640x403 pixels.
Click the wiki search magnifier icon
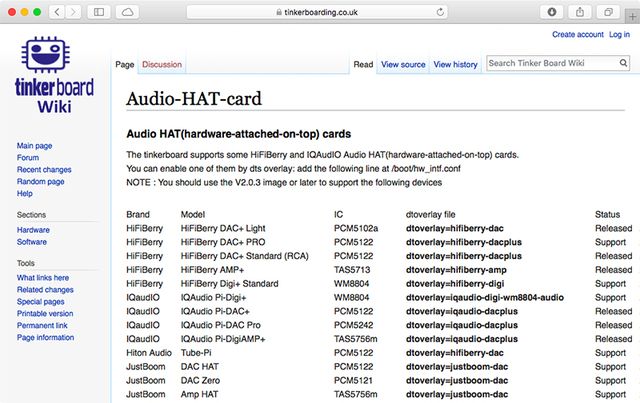(618, 64)
